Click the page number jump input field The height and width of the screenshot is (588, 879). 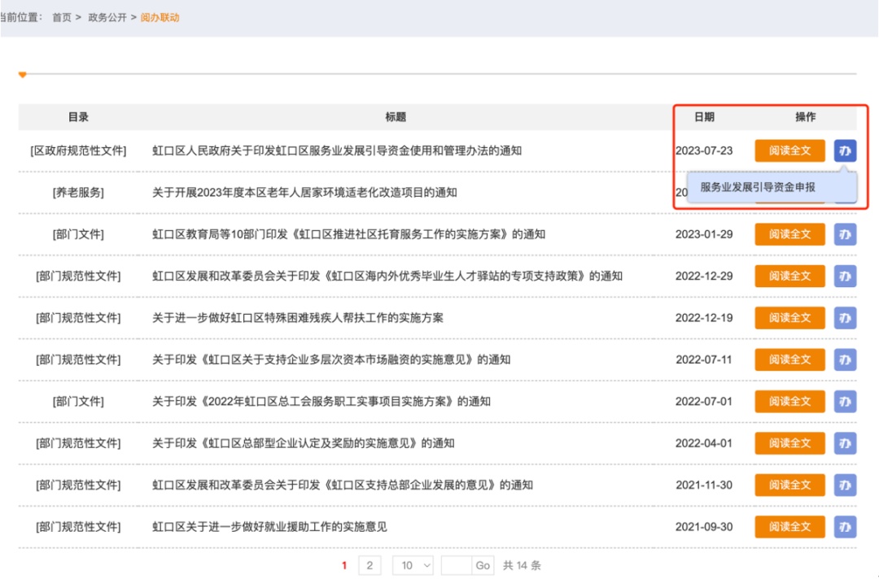(456, 565)
